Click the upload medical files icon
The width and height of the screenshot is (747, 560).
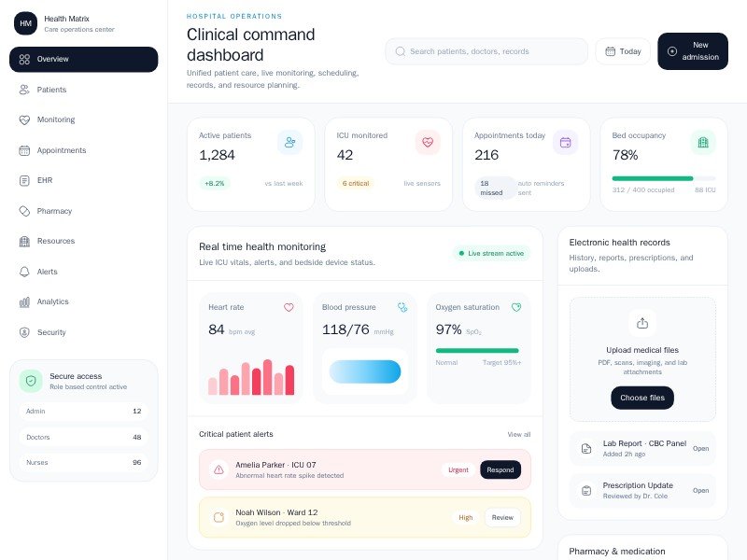coord(641,323)
